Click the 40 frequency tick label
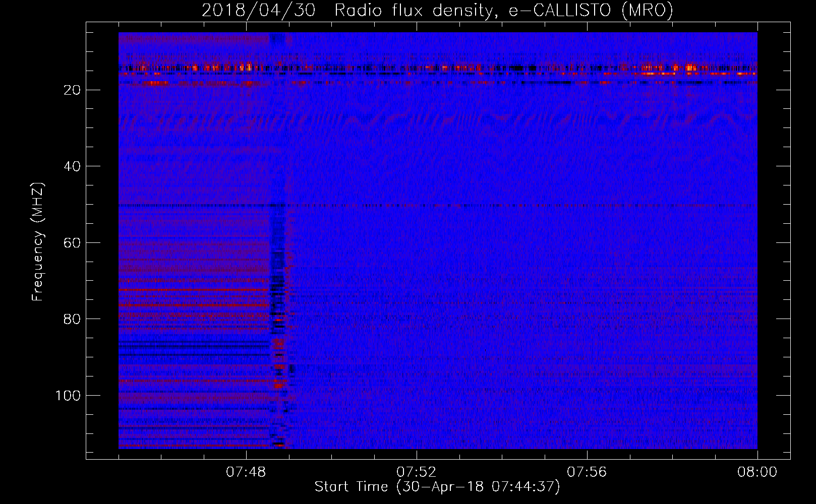The width and height of the screenshot is (816, 504). click(72, 166)
